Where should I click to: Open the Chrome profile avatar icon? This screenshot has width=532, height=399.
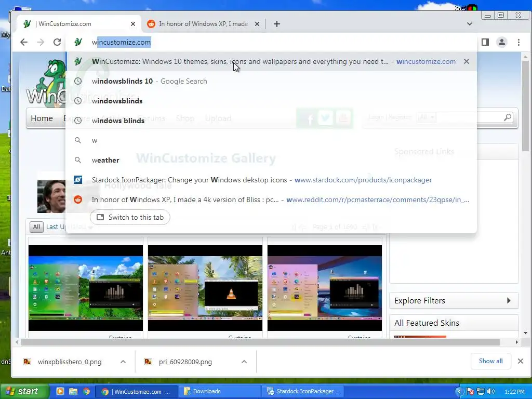(501, 42)
